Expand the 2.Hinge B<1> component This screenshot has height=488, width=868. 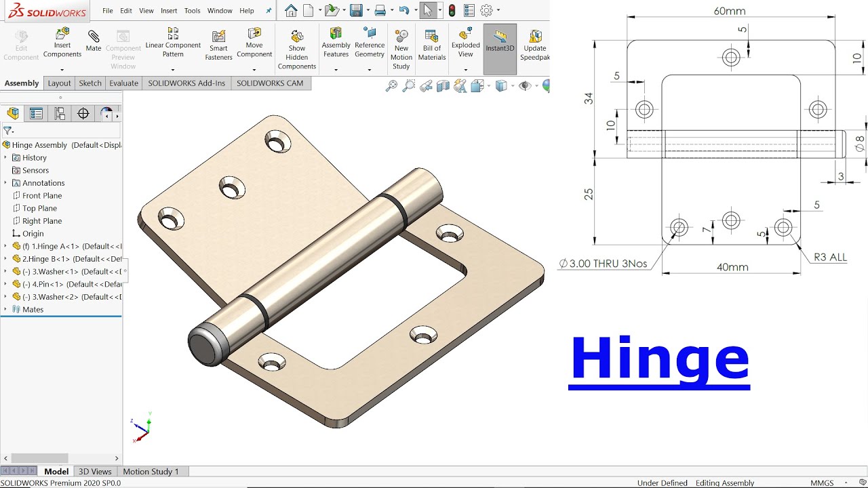point(5,259)
